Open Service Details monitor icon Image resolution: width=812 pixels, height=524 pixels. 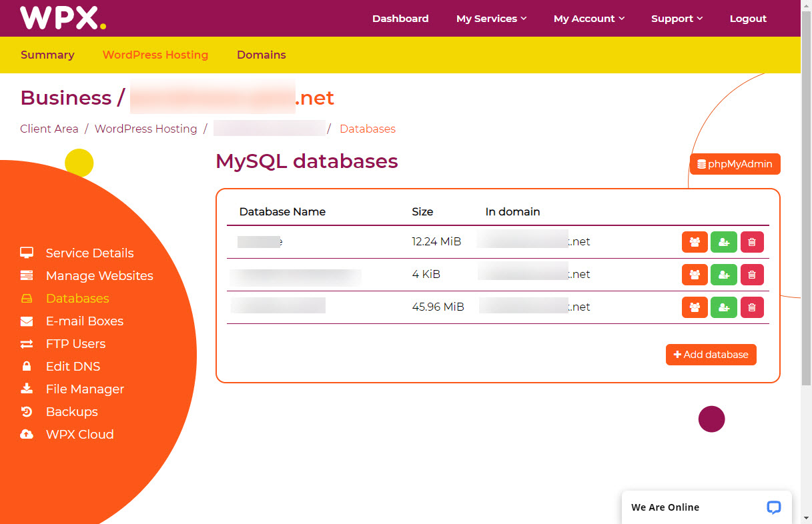tap(27, 253)
